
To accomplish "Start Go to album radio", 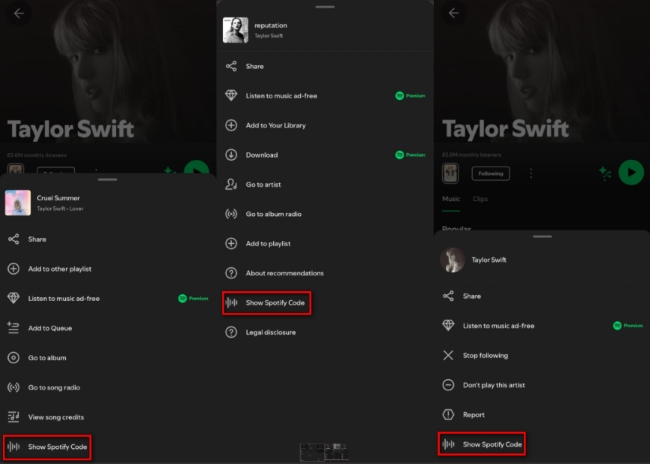I will click(325, 214).
